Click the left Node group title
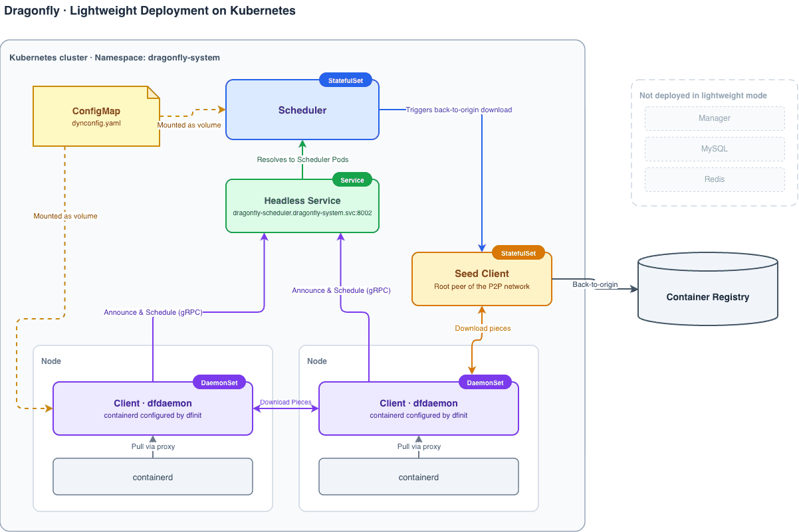Viewport: 799px width, 532px height. [x=51, y=361]
